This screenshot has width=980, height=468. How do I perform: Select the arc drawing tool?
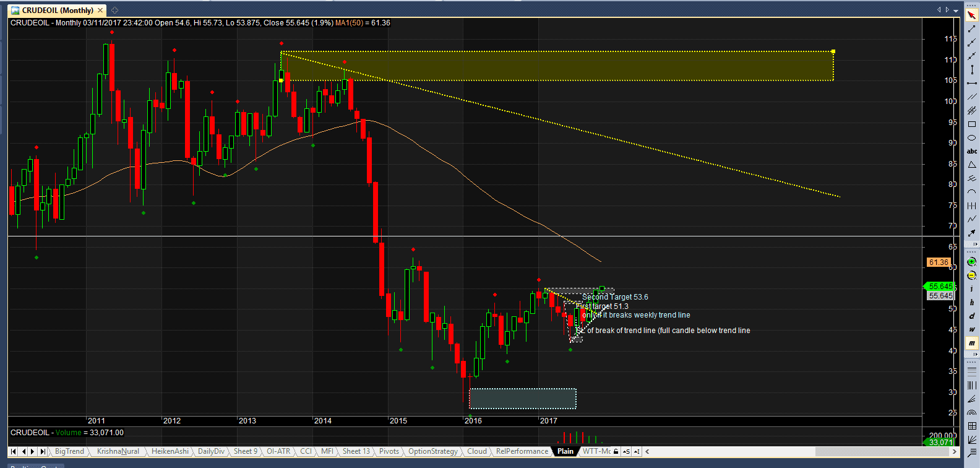(x=971, y=192)
